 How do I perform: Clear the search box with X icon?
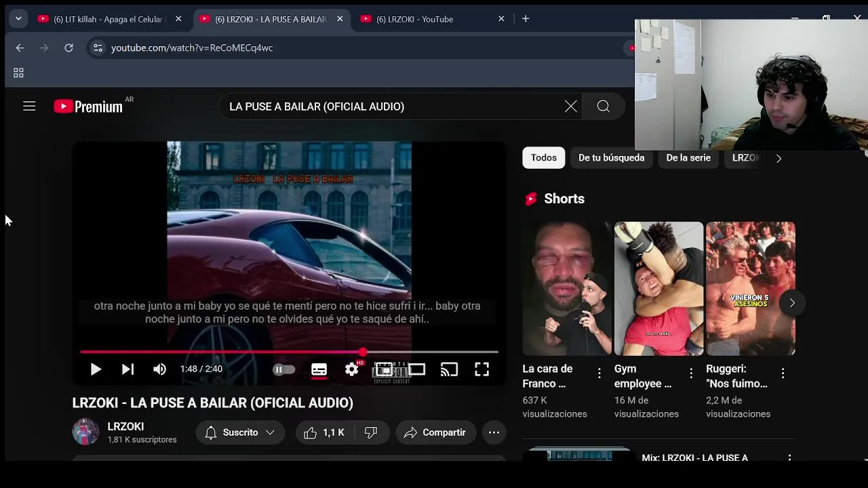pos(571,106)
